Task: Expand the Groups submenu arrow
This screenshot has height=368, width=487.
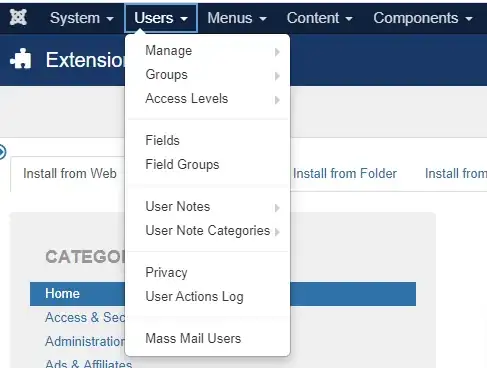Action: (x=277, y=76)
